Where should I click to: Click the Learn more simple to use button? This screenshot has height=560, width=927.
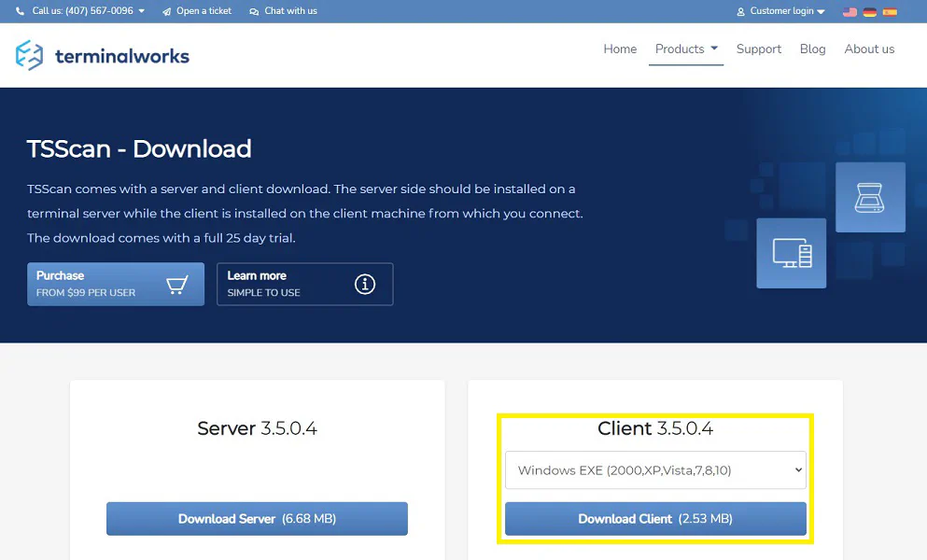tap(305, 285)
